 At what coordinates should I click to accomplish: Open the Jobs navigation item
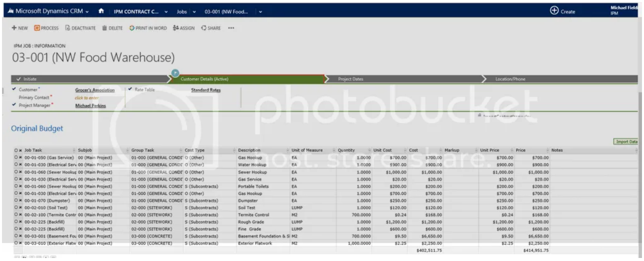pyautogui.click(x=182, y=11)
